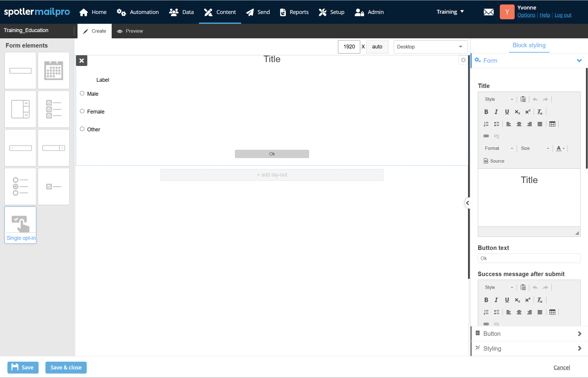The height and width of the screenshot is (378, 588).
Task: Switch to the Create tab
Action: [x=94, y=31]
